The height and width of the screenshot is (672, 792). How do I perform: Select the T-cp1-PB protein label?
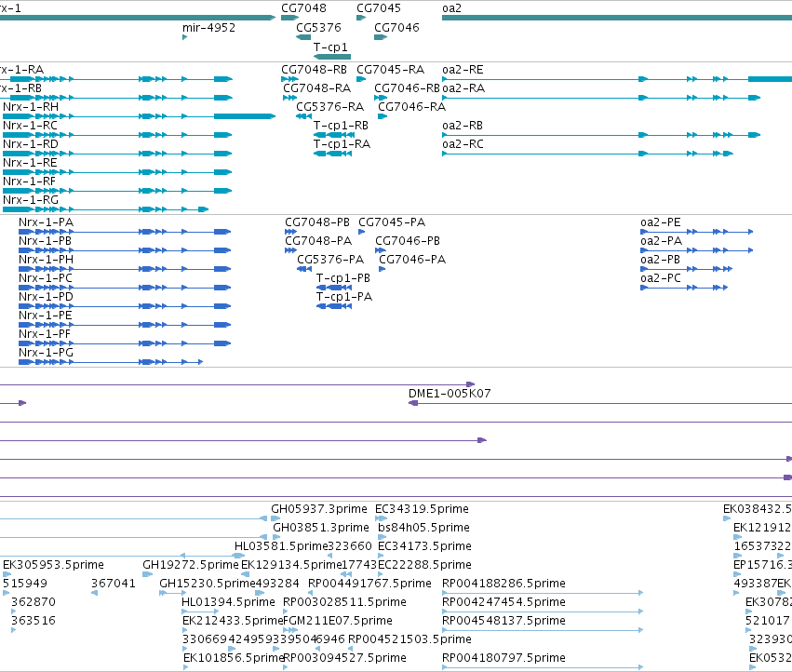[x=343, y=278]
